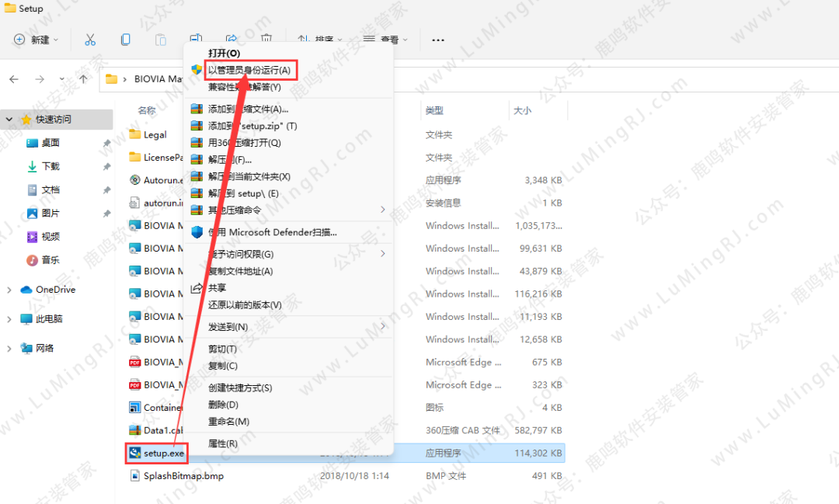This screenshot has width=839, height=504.
Task: Open 文档 in the sidebar
Action: (50, 190)
